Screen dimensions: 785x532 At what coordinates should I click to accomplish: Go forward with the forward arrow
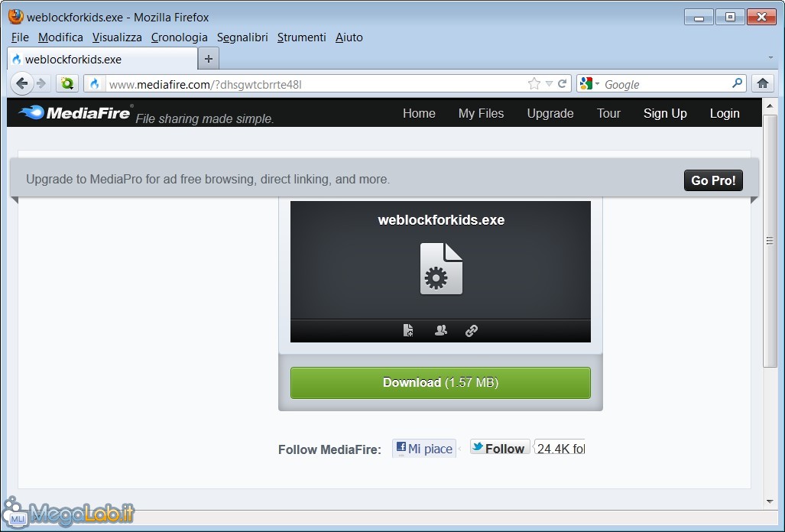pyautogui.click(x=41, y=83)
